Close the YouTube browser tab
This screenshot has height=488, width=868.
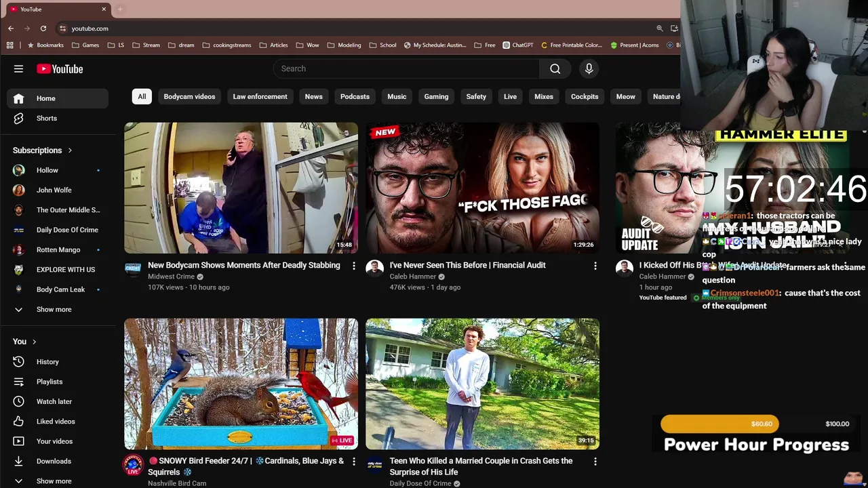click(104, 9)
